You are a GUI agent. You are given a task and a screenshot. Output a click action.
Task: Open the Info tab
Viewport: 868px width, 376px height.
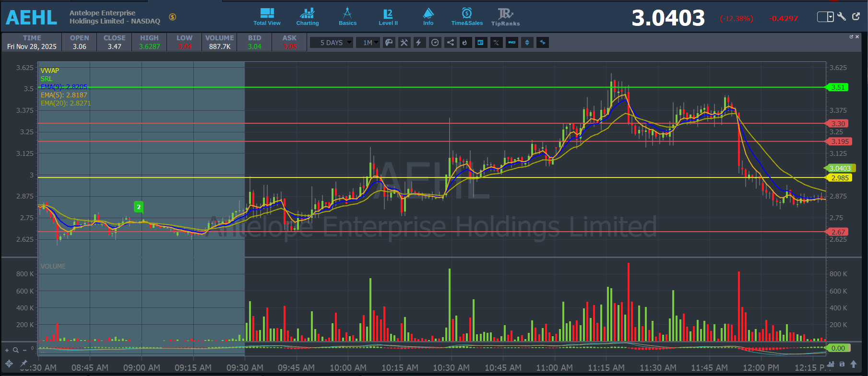pos(428,17)
